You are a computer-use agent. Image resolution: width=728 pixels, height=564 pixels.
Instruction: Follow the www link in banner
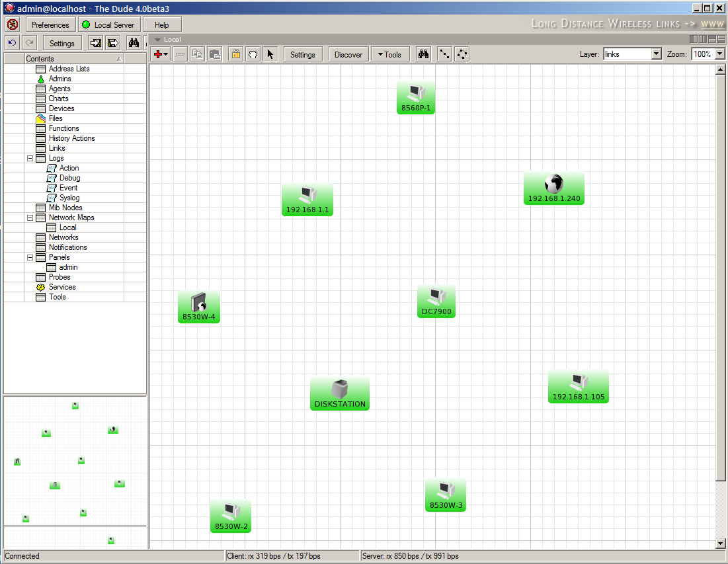(x=712, y=24)
